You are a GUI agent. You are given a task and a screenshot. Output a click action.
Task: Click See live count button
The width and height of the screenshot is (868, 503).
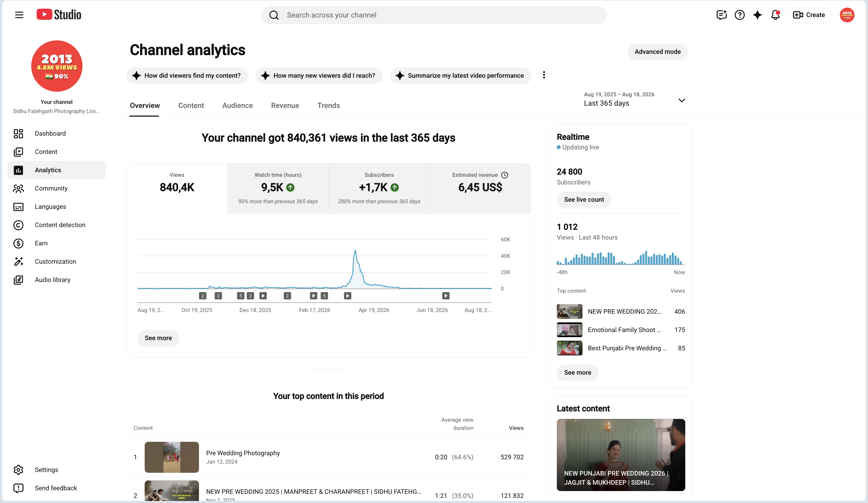(x=584, y=200)
